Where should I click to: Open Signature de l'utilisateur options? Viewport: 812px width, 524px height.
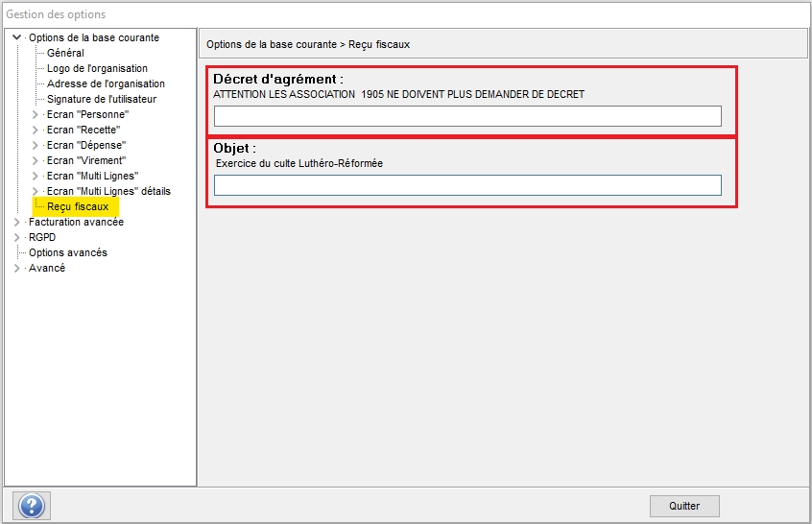click(102, 100)
